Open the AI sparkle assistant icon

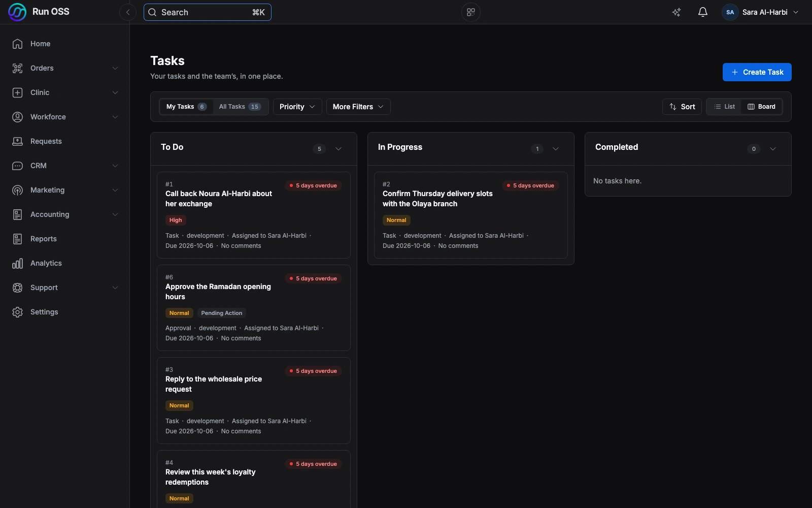pos(676,12)
